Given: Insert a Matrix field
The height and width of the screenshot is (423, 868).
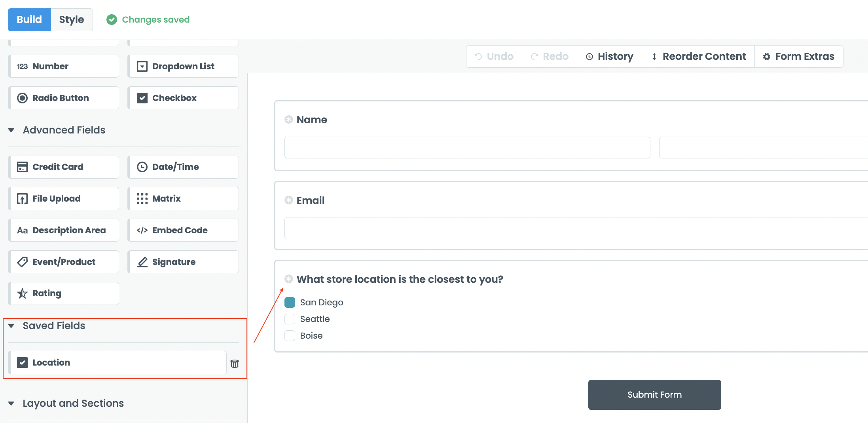Looking at the screenshot, I should [183, 198].
